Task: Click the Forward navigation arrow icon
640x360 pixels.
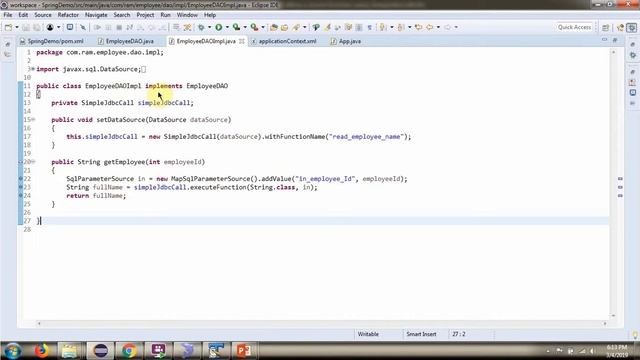Action: tap(447, 27)
